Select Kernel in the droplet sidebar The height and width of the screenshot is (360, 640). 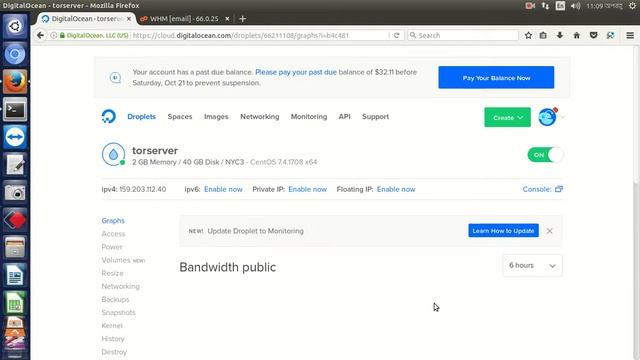click(x=112, y=325)
